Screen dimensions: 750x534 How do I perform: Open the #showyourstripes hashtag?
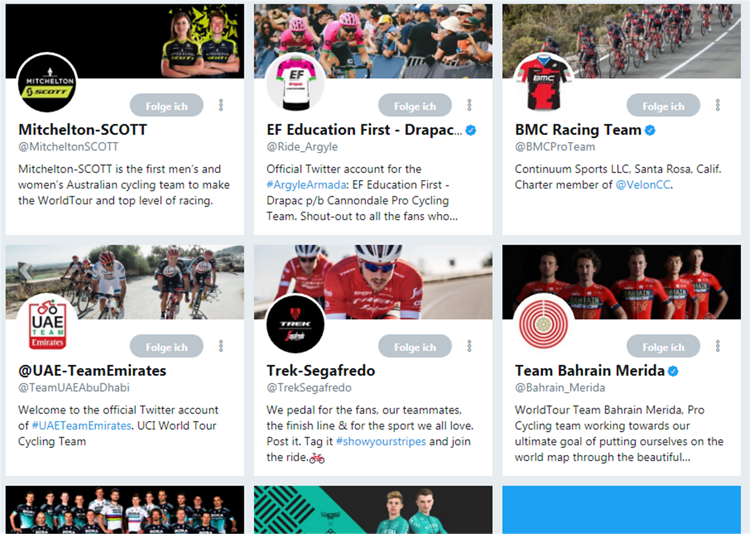click(x=381, y=442)
